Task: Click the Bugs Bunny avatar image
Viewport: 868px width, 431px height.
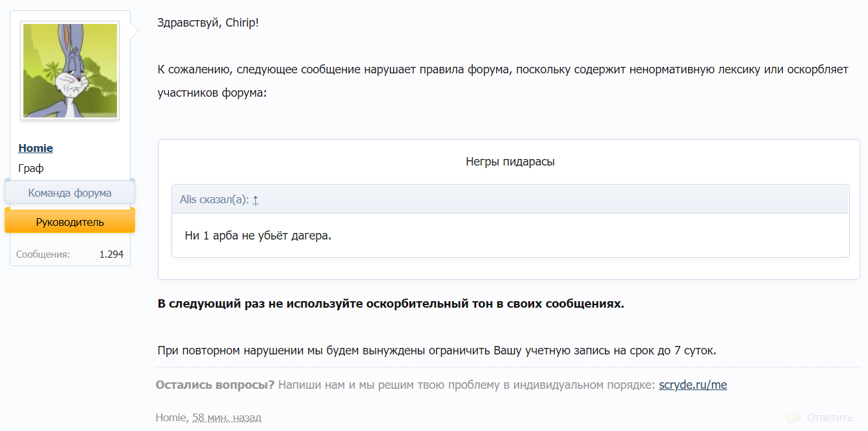Action: [x=70, y=70]
